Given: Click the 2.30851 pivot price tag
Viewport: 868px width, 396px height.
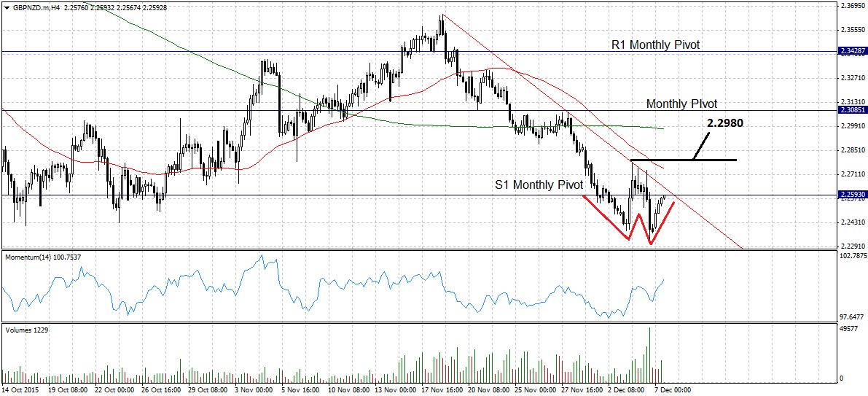Looking at the screenshot, I should [852, 110].
